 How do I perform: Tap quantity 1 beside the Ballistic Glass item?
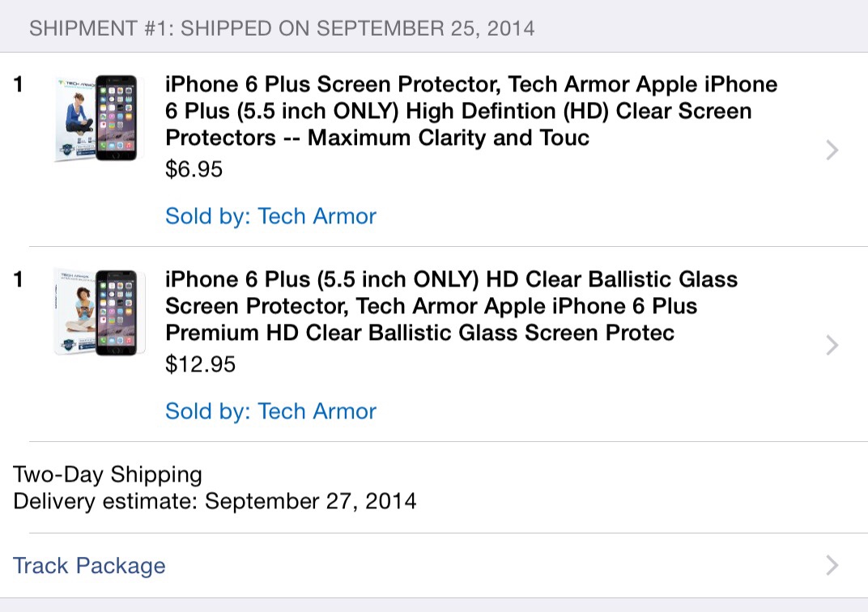click(x=19, y=279)
